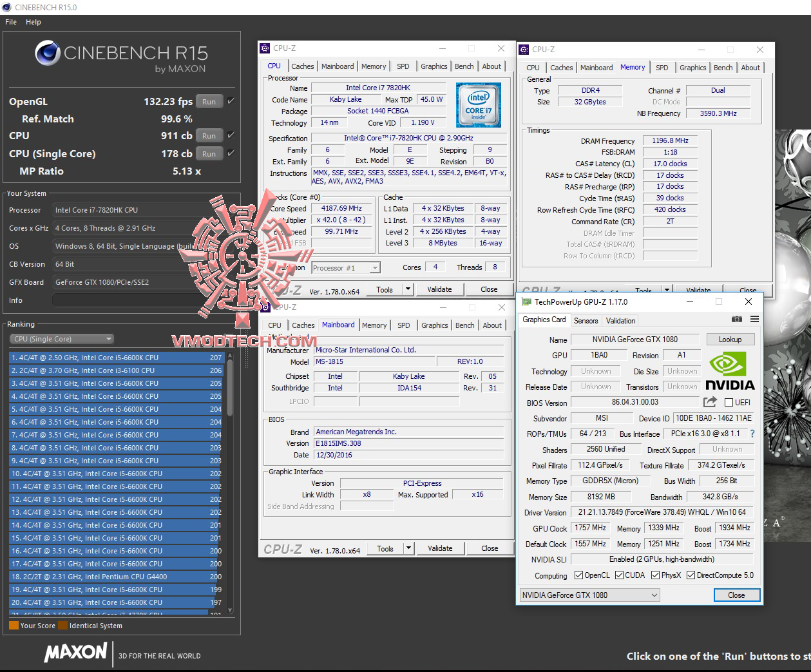Open Graphics tab in CPU-Z Mainboard window
Viewport: 811px width, 672px height.
click(434, 325)
